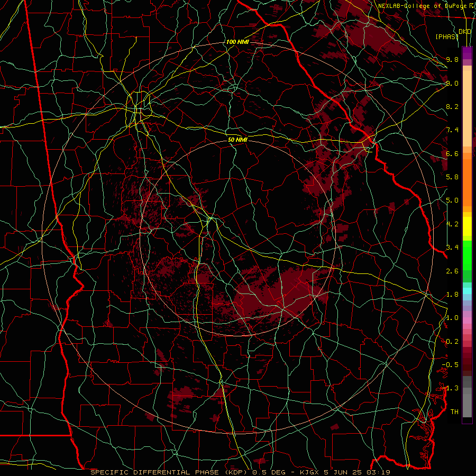Click the yellow segment of the color bar
The width and height of the screenshot is (476, 476).
pos(467,226)
